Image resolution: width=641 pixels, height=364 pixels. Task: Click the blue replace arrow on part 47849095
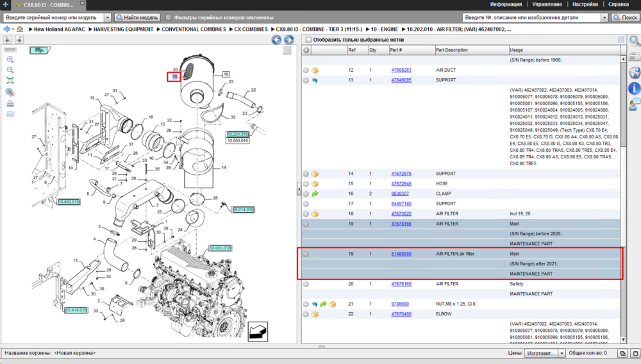pyautogui.click(x=315, y=81)
